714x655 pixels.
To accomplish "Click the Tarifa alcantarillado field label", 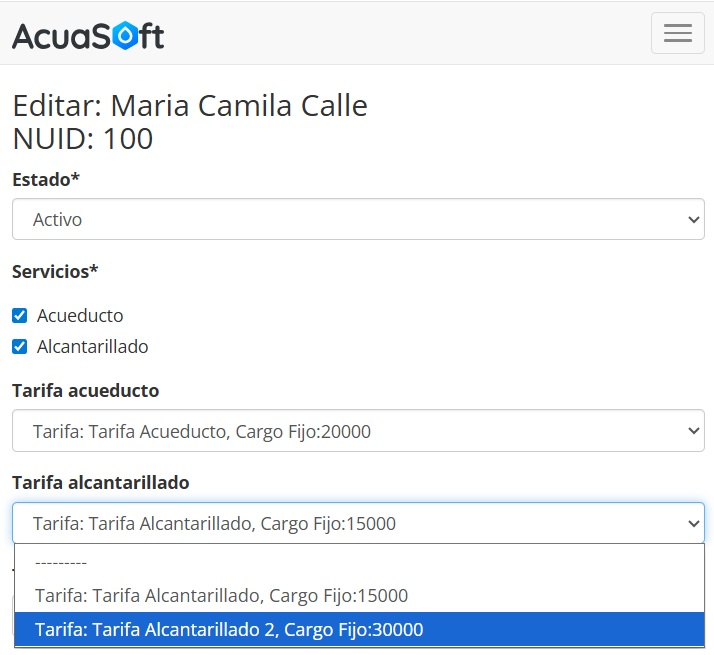I will click(100, 483).
